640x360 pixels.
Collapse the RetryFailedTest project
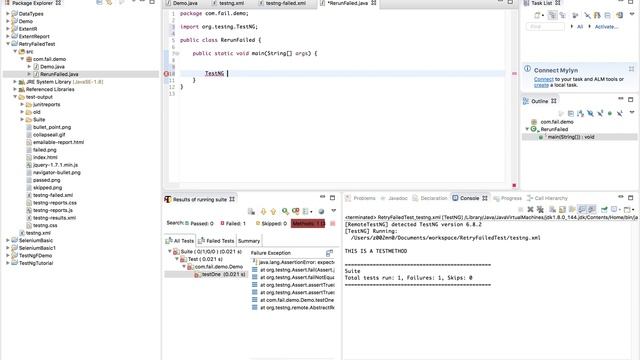tap(7, 44)
